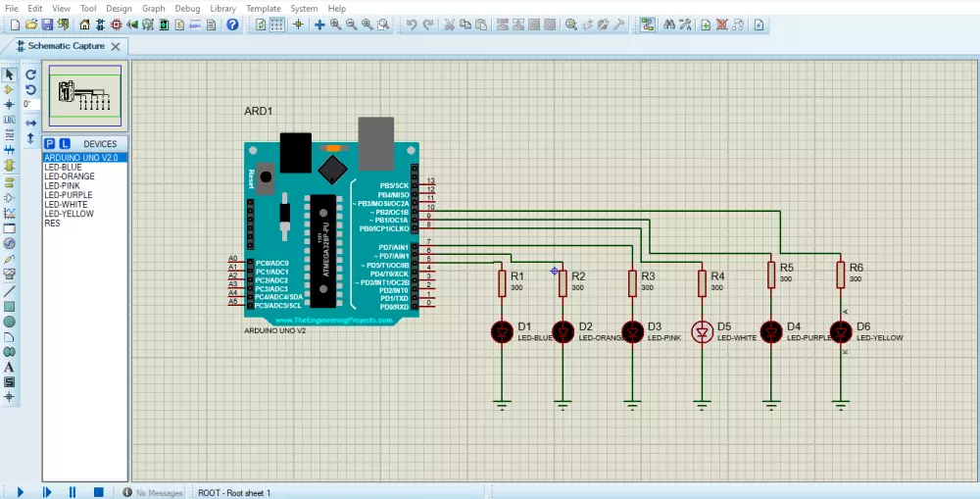Select the Selection Mode arrow tool
Screen dimensions: 980x499
10,75
